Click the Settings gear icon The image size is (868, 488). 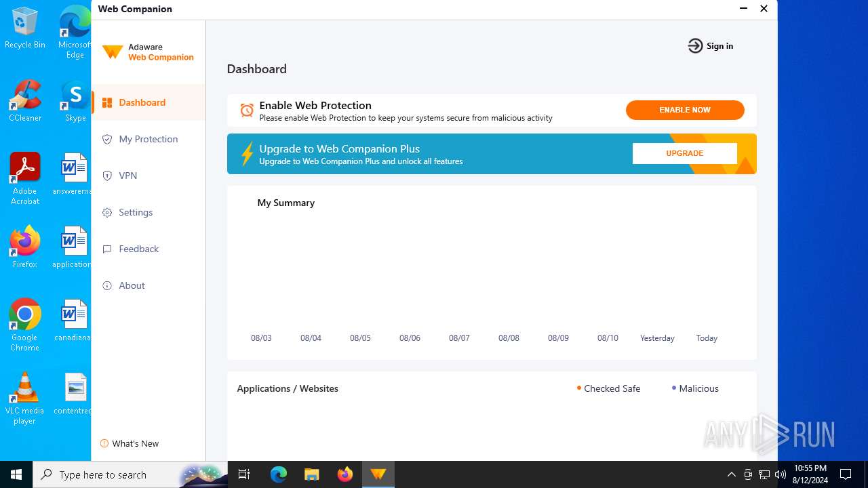pyautogui.click(x=107, y=212)
